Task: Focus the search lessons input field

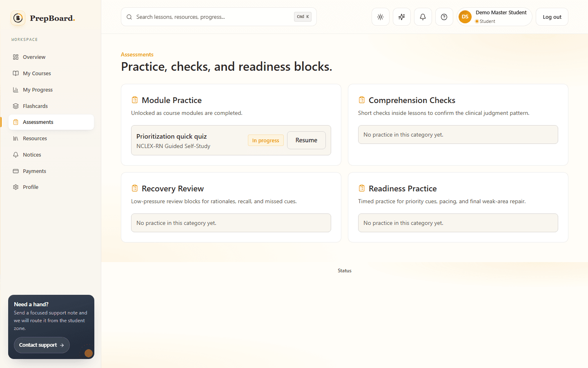Action: (x=218, y=17)
